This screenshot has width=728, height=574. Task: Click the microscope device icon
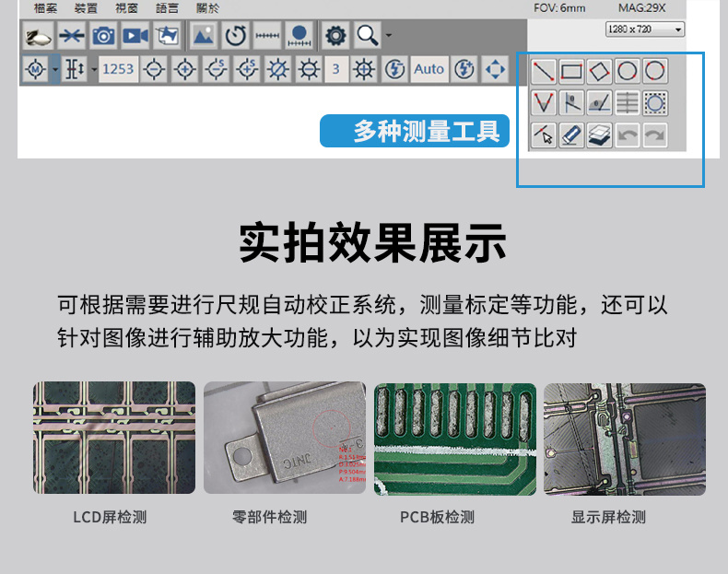click(38, 35)
